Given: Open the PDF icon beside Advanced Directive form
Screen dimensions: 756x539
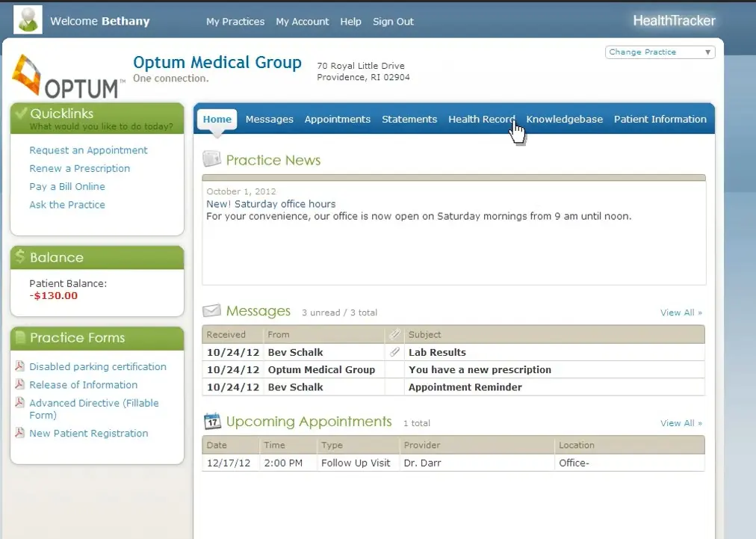Looking at the screenshot, I should click(x=20, y=403).
